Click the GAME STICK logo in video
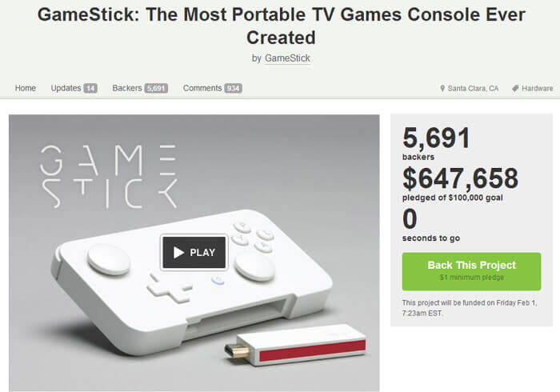 (x=109, y=175)
